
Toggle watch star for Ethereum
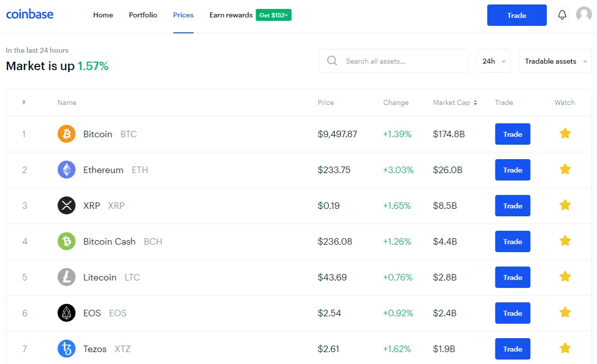tap(565, 169)
